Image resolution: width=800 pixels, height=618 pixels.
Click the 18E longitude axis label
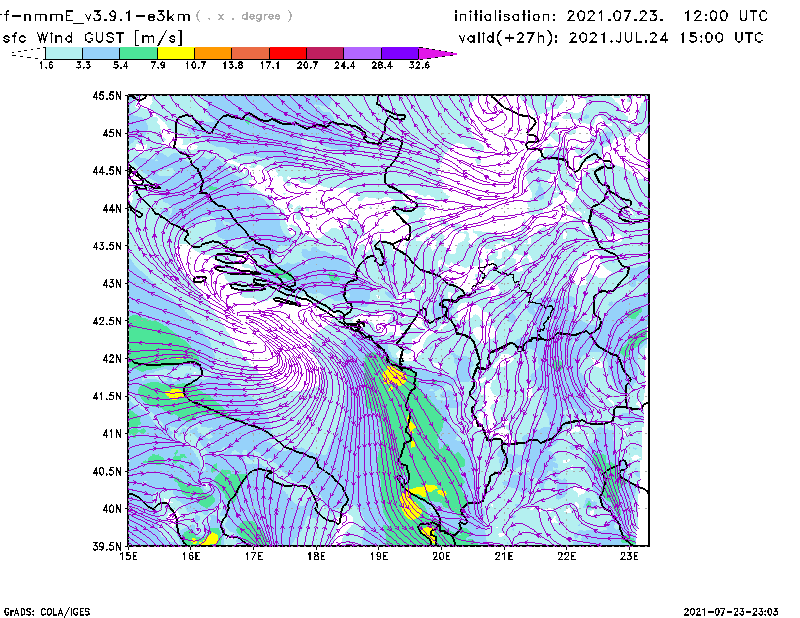coord(316,556)
